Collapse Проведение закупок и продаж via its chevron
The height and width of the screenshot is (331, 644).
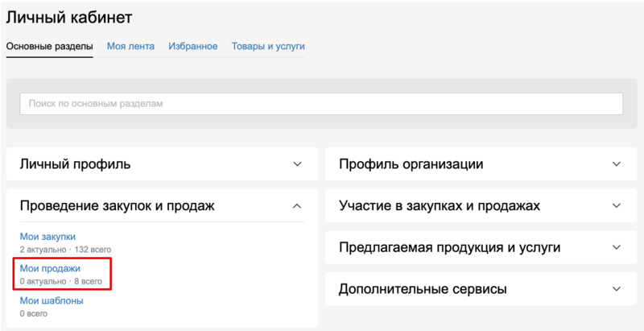tap(297, 206)
